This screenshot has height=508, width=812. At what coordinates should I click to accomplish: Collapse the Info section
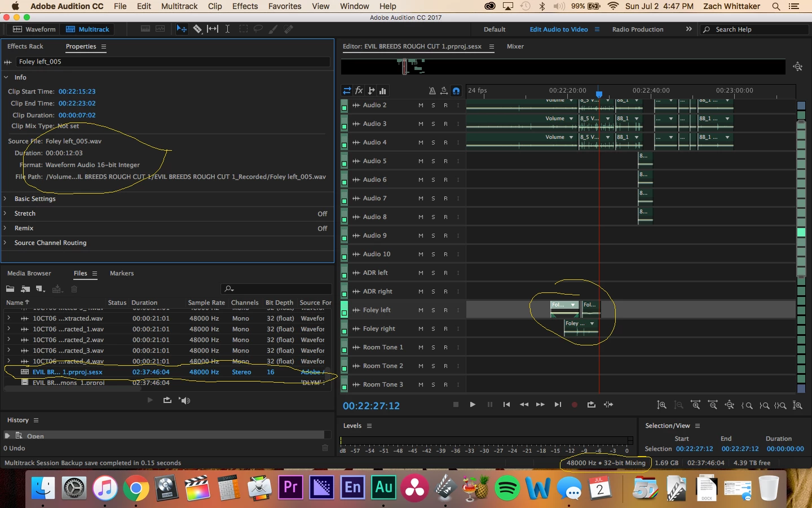(6, 77)
